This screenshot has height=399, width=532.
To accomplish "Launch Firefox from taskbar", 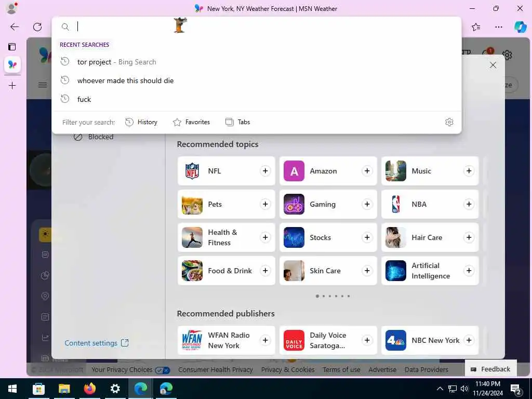I will coord(89,389).
